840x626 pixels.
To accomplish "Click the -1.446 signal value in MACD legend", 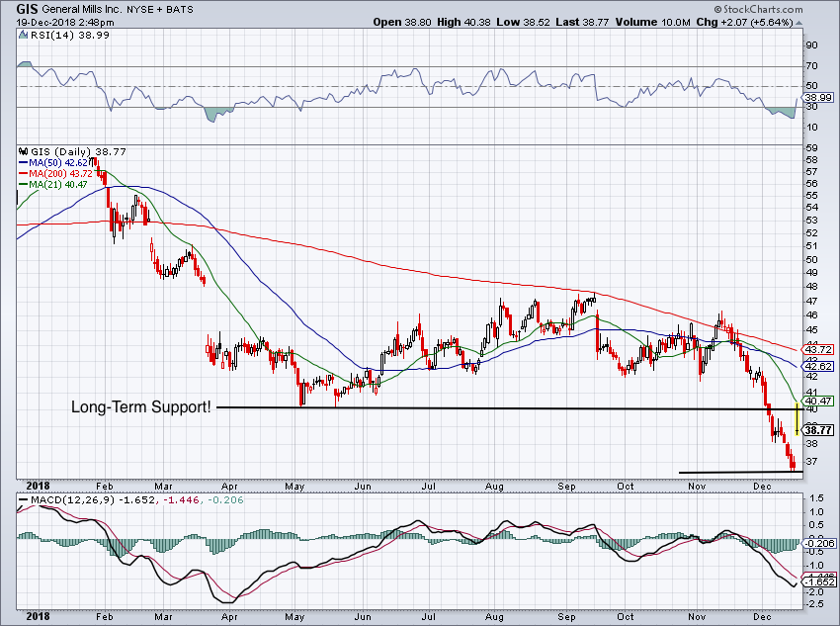I will pos(183,500).
